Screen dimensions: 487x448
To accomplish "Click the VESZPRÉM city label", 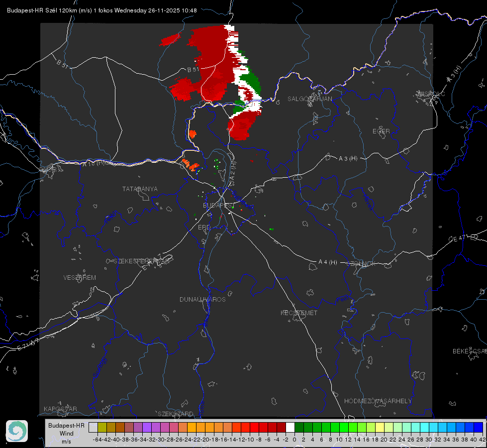I will pos(80,278).
